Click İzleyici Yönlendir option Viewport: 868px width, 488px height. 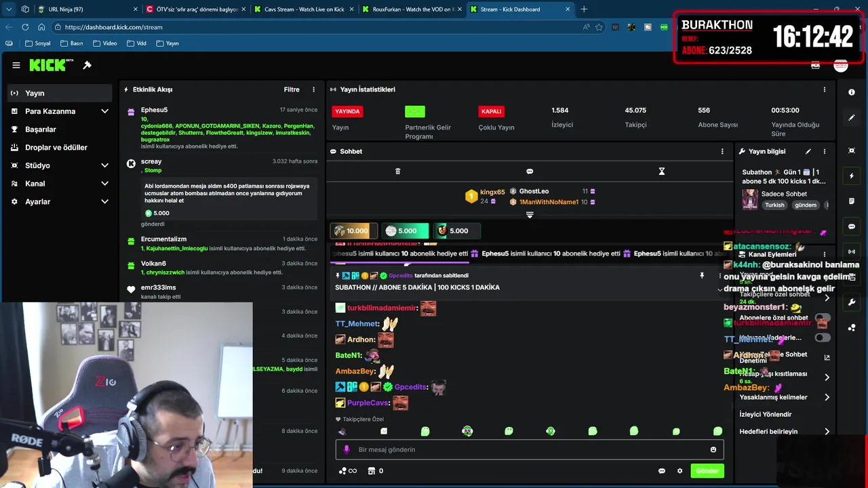click(x=766, y=414)
